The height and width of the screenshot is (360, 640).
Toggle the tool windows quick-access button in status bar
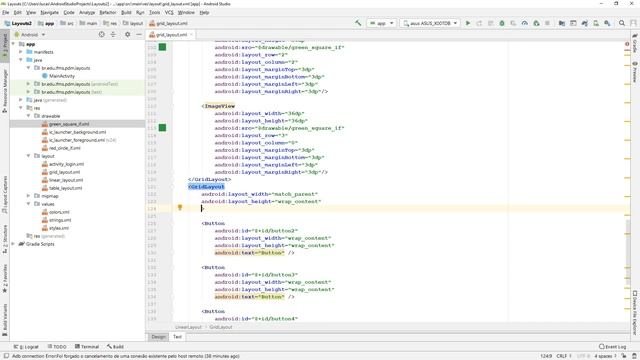[x=6, y=356]
